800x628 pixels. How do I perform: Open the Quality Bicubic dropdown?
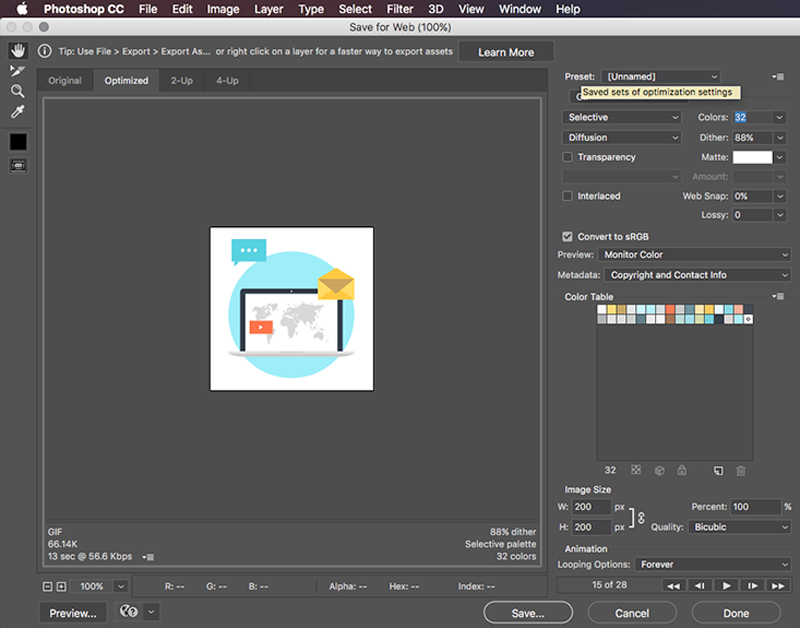739,527
